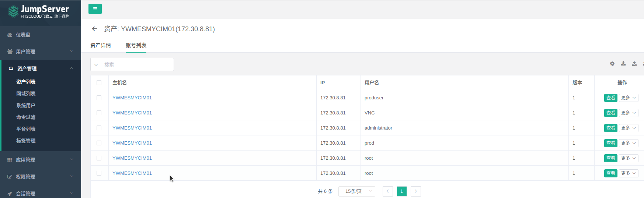Screen dimensions: 644x198
Task: Open table column settings gear icon
Action: [x=612, y=64]
